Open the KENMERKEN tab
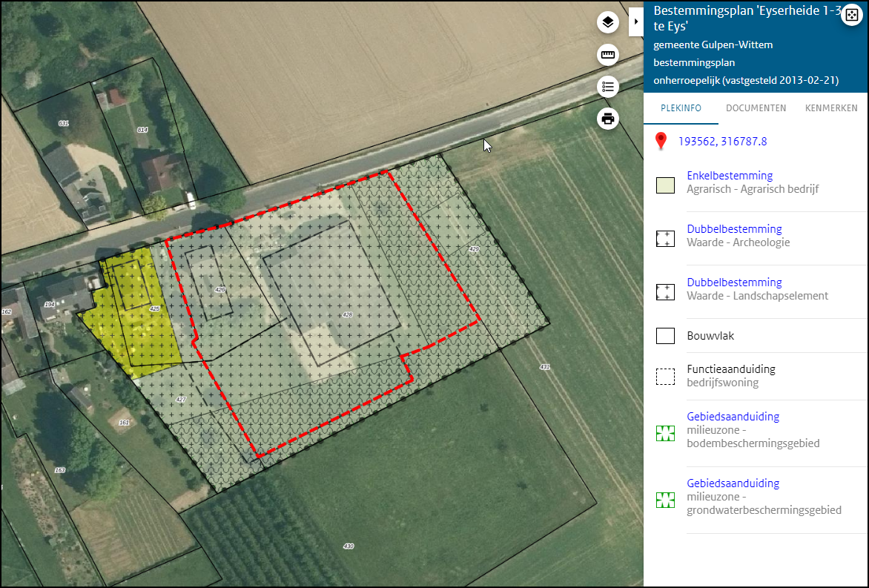 tap(831, 108)
